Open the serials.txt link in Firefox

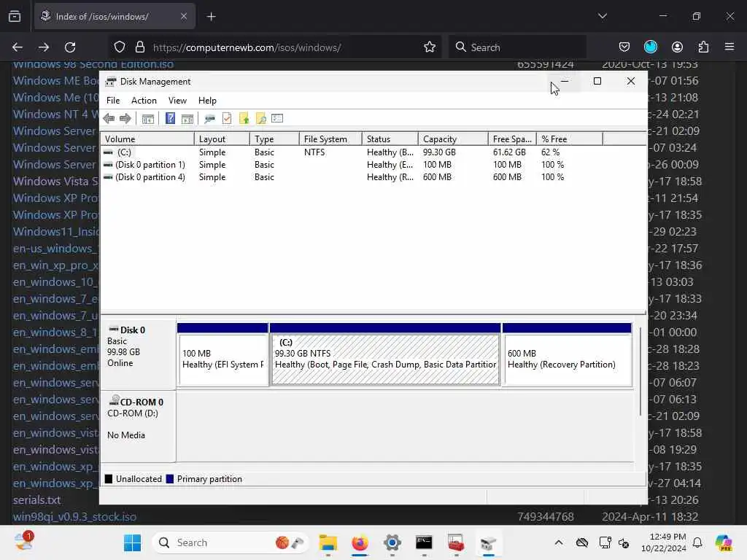point(36,500)
